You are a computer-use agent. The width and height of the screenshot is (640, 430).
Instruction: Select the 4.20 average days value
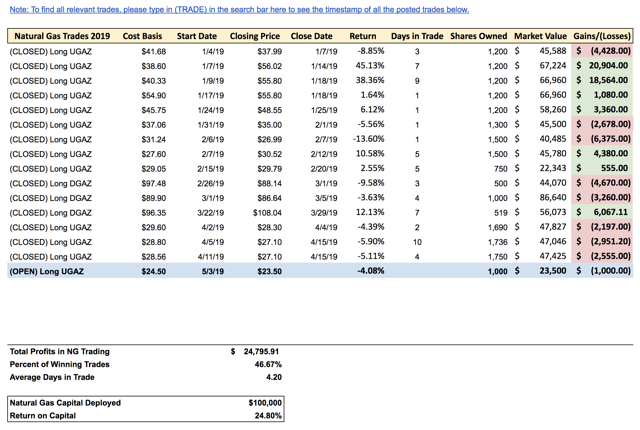[274, 377]
